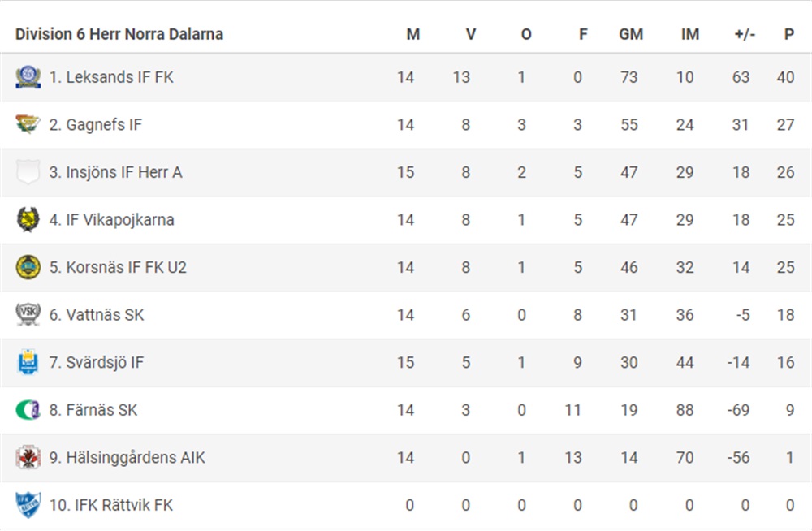Select the IF Vikapojkarna team name
This screenshot has width=812, height=531.
(112, 220)
